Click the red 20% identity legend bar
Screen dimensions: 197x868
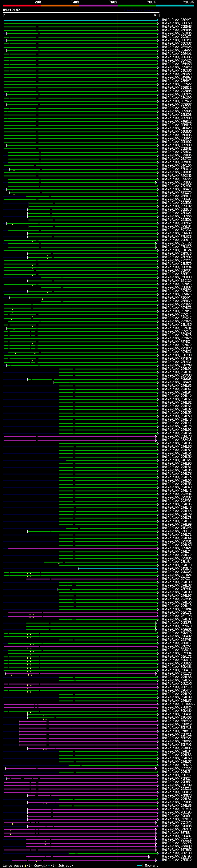[x=22, y=6]
